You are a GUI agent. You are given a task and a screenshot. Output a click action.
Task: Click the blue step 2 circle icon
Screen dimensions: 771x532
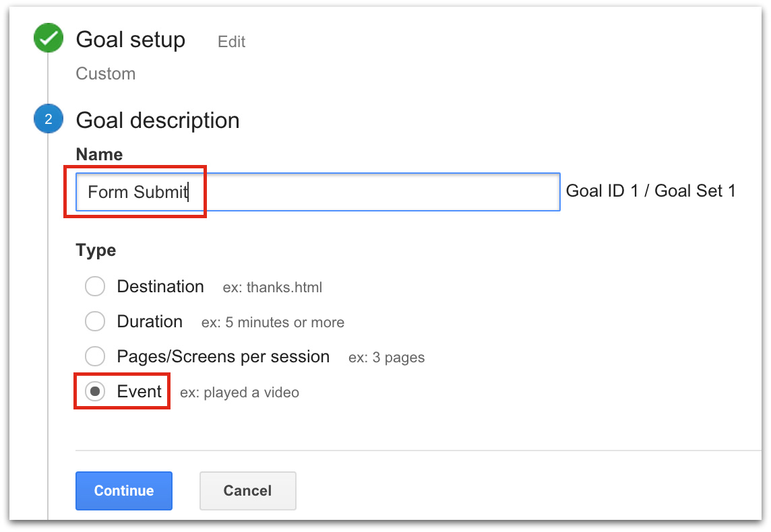(x=48, y=120)
